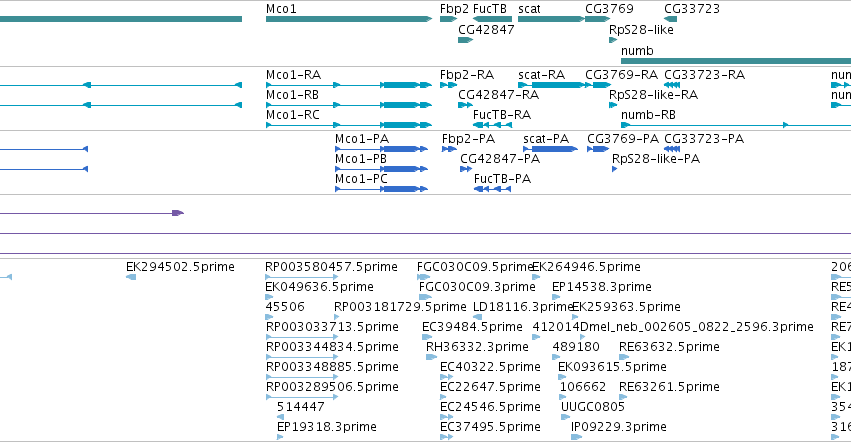Viewport: 851px width, 442px height.
Task: Click the CG42847 gene glyph
Action: coord(466,40)
